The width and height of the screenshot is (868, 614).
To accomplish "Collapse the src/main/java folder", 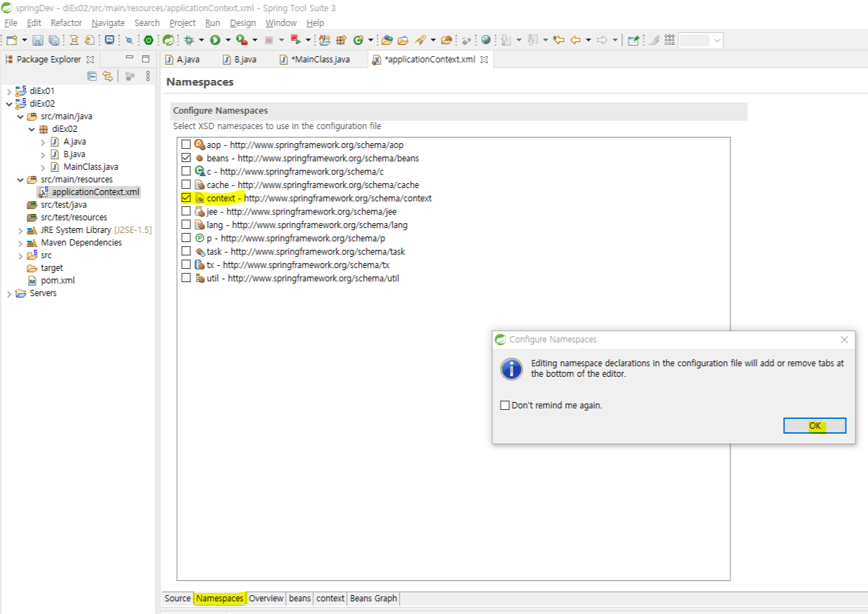I will pos(20,116).
